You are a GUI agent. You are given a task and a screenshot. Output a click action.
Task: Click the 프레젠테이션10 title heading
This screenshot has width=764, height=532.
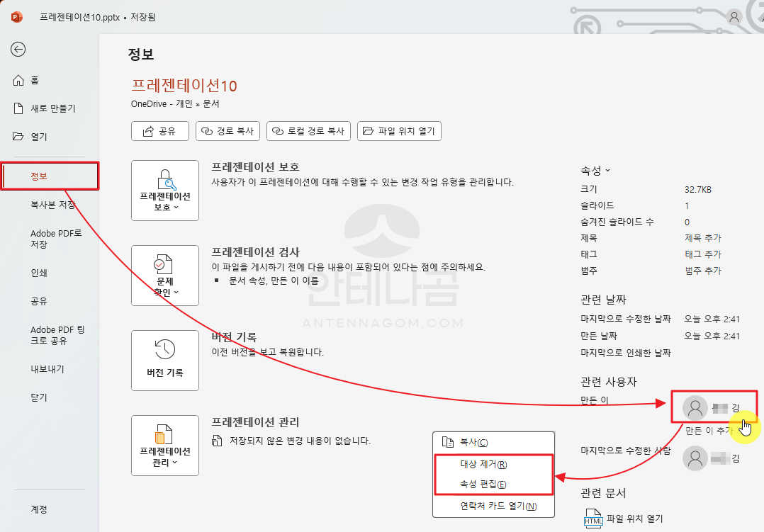(x=184, y=86)
